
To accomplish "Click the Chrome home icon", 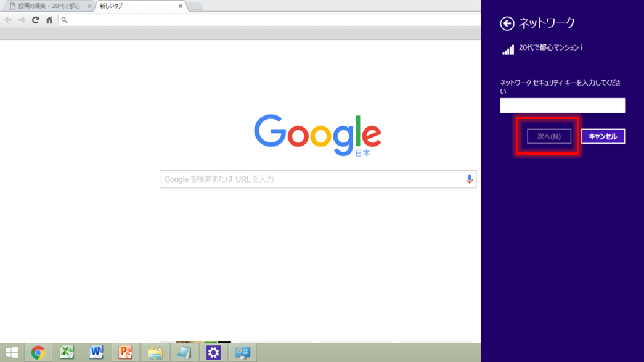I will coord(49,20).
